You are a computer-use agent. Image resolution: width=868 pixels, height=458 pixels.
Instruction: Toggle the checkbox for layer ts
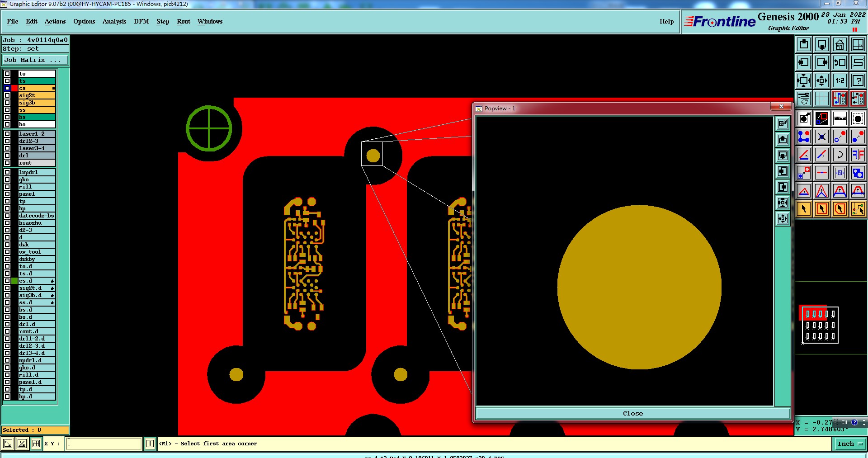(7, 81)
